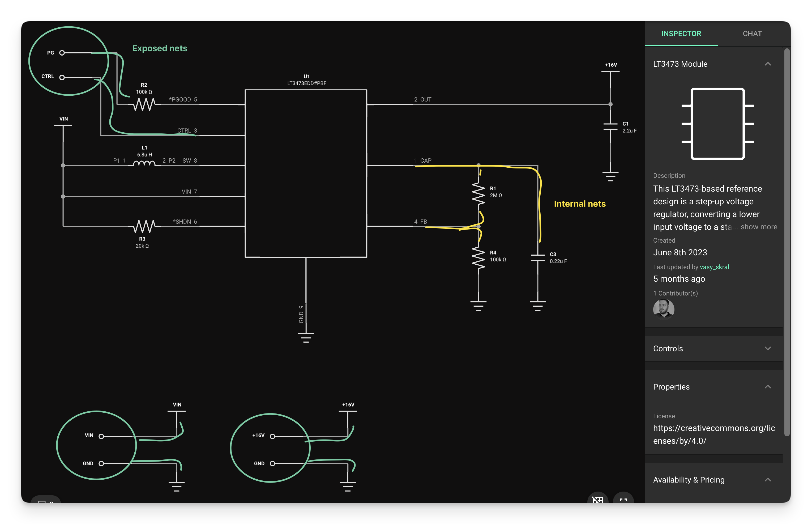Select the R3 20k resistor symbol
This screenshot has width=812, height=524.
[144, 226]
